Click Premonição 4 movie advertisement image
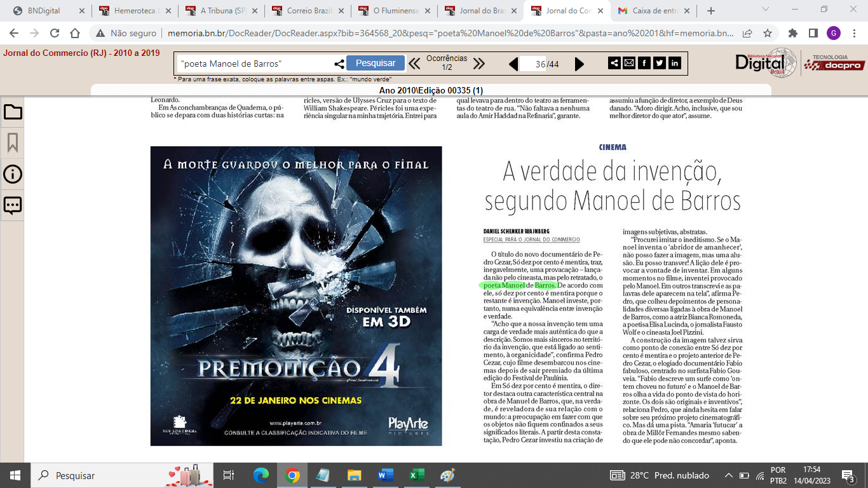The image size is (868, 488). pyautogui.click(x=296, y=296)
